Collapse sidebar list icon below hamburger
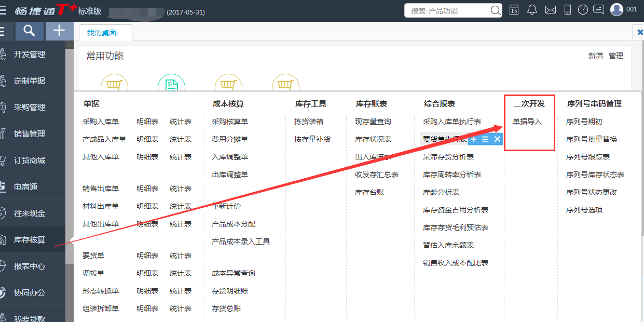The height and width of the screenshot is (322, 644). 3,31
